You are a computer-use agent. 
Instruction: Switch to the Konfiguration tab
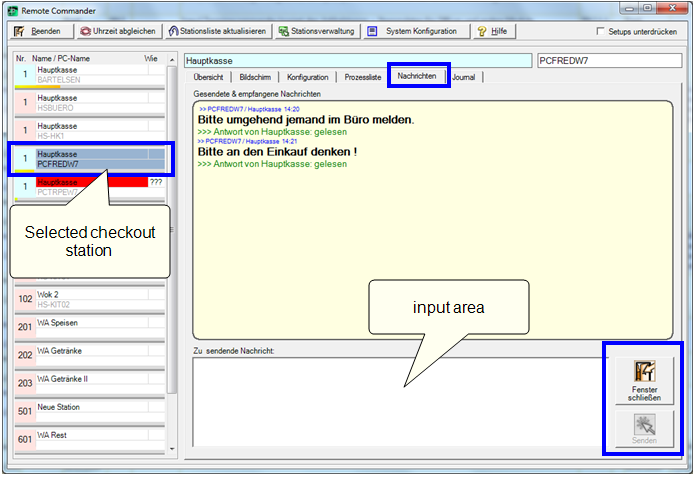click(307, 77)
